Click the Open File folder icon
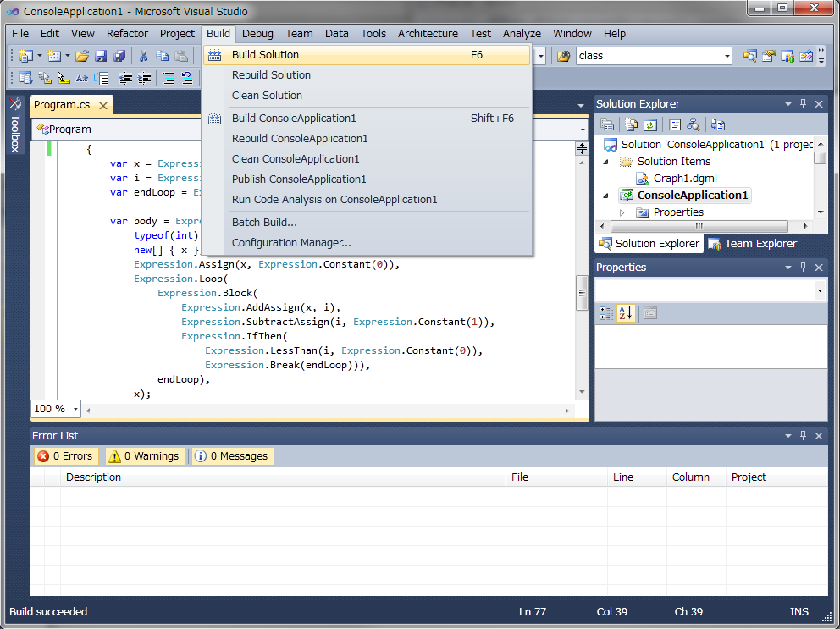Image resolution: width=840 pixels, height=629 pixels. pos(82,56)
